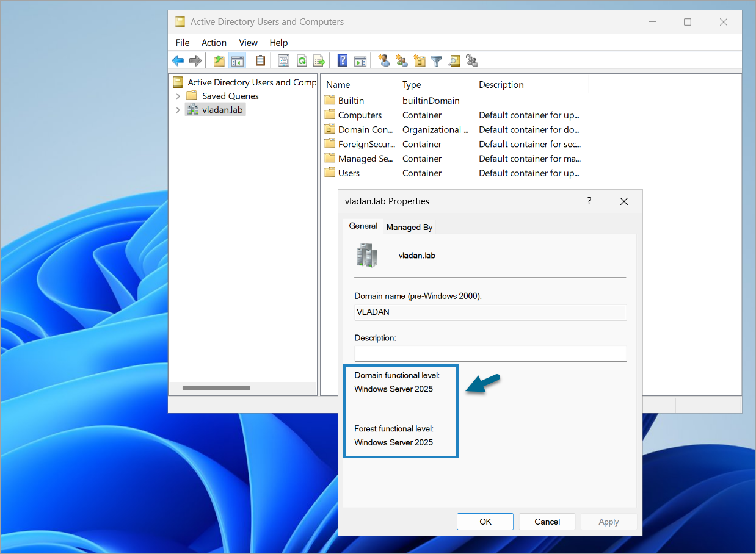Screen dimensions: 756x554
Task: Go up one level using folder arrow icon
Action: pyautogui.click(x=219, y=60)
